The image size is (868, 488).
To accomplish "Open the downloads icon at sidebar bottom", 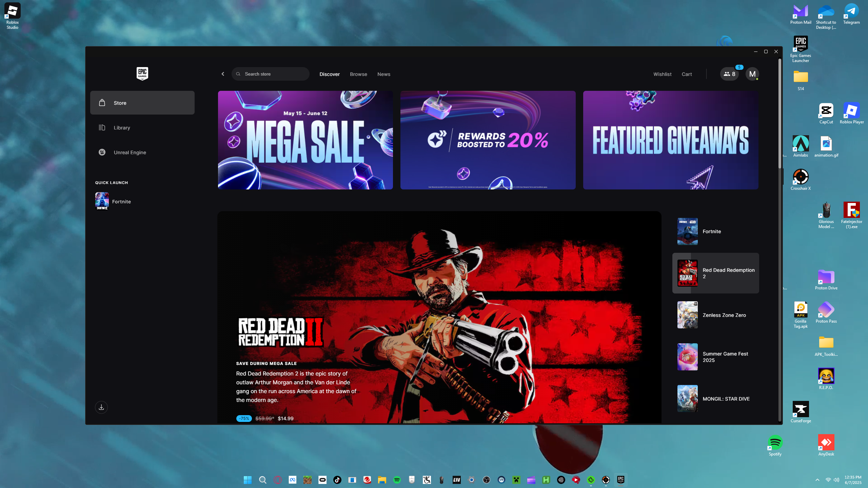I will 101,407.
